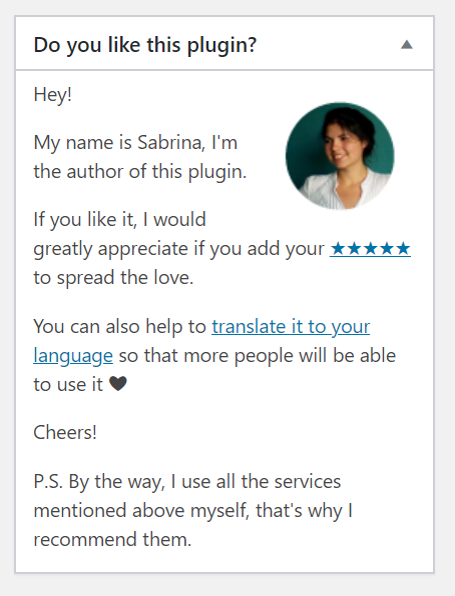This screenshot has width=455, height=596.
Task: Click the 'Do you like this plugin?' heading
Action: 145,45
